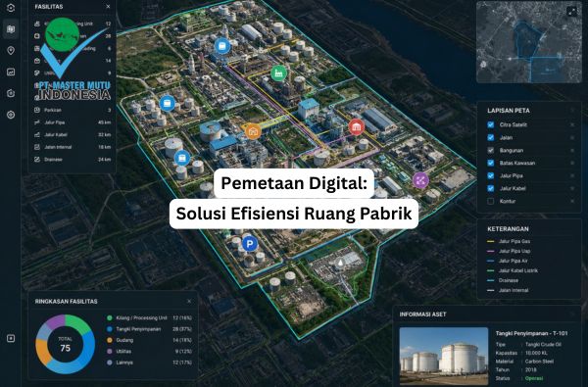This screenshot has width=588, height=387.
Task: Click the location pin sidebar icon
Action: (x=11, y=50)
